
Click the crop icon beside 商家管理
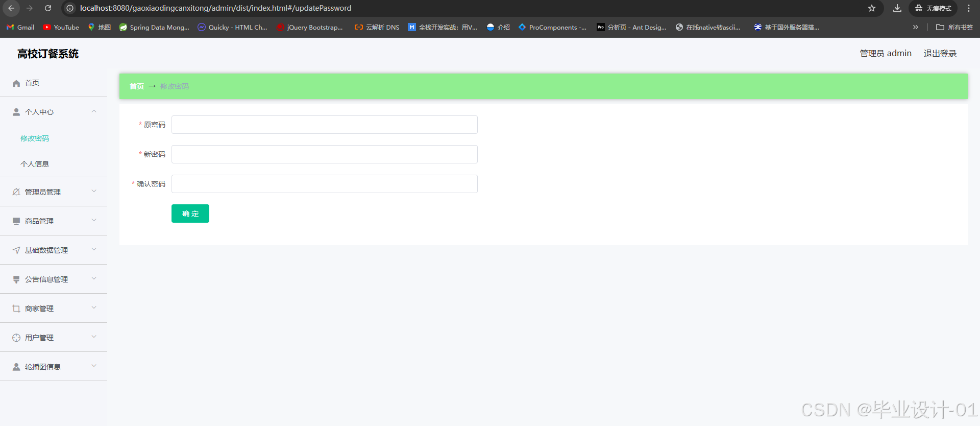(16, 309)
